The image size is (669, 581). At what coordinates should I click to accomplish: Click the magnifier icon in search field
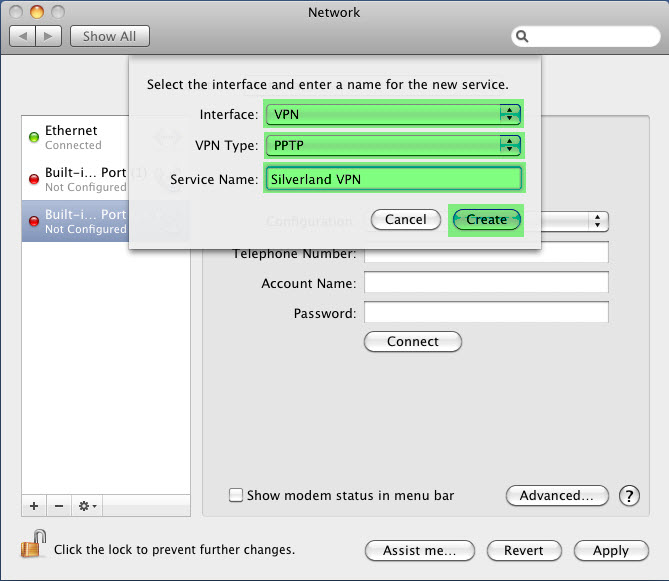(522, 37)
